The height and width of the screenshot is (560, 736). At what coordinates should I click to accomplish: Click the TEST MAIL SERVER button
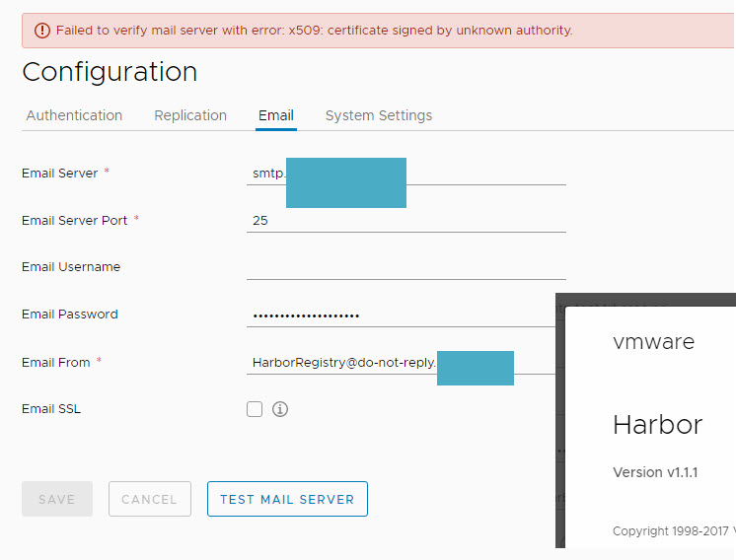287,499
